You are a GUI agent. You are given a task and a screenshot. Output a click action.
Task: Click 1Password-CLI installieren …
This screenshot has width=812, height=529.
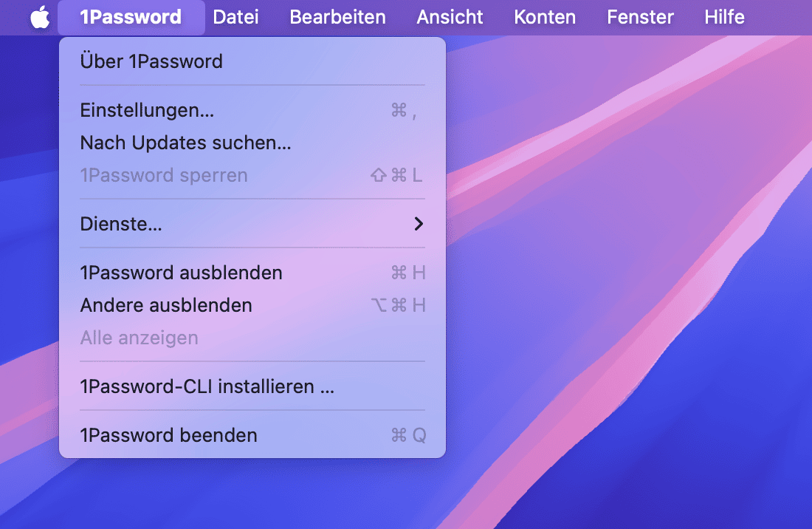point(207,386)
